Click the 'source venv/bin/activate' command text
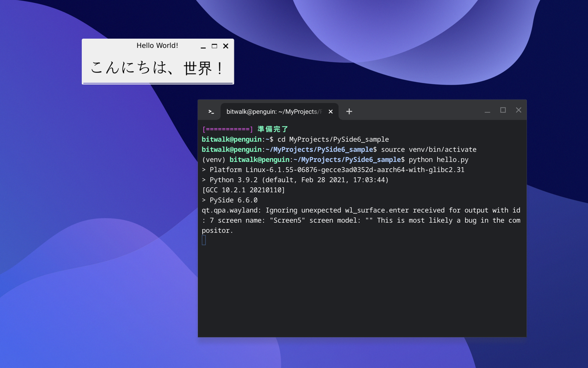The width and height of the screenshot is (588, 368). [428, 150]
